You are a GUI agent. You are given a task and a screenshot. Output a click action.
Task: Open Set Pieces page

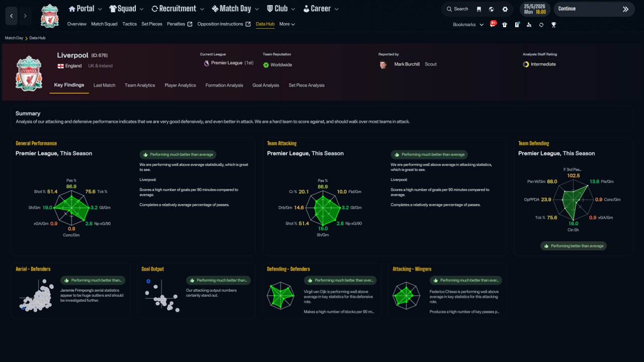click(152, 24)
